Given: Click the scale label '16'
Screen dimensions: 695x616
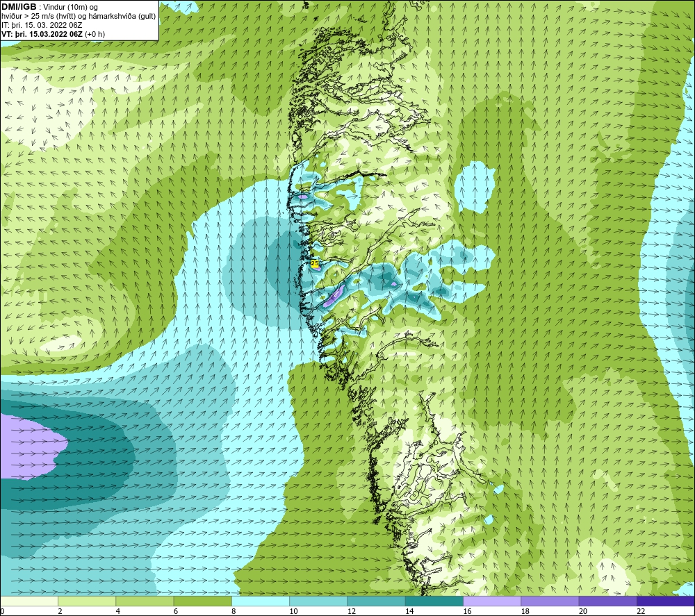Looking at the screenshot, I should [x=467, y=611].
